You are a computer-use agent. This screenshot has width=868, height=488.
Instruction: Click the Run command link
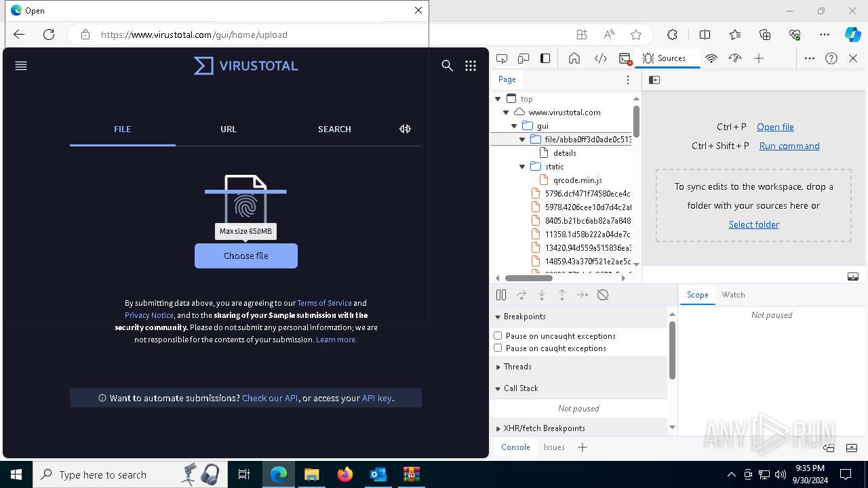click(x=789, y=146)
